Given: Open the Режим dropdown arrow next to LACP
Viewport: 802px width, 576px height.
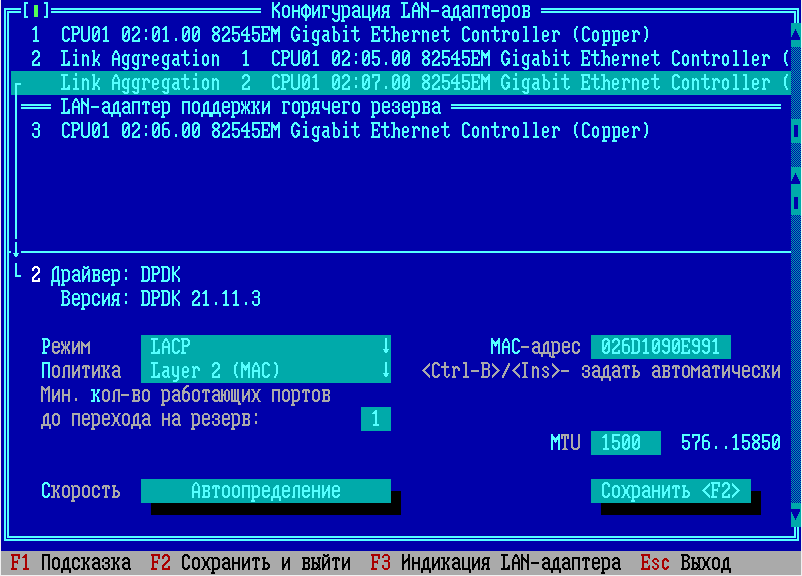Looking at the screenshot, I should pyautogui.click(x=385, y=347).
